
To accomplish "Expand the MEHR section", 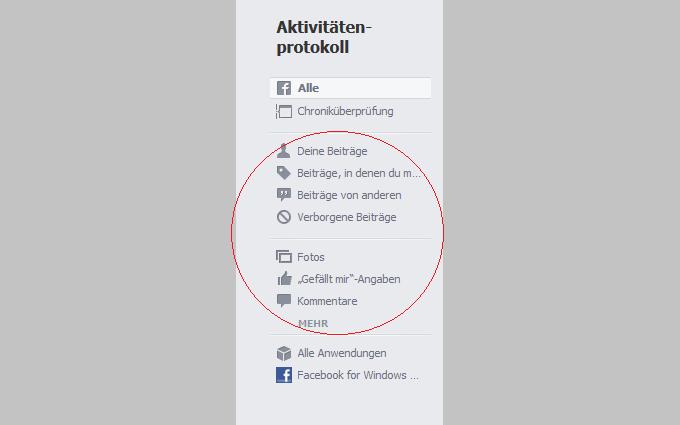I will tap(313, 324).
